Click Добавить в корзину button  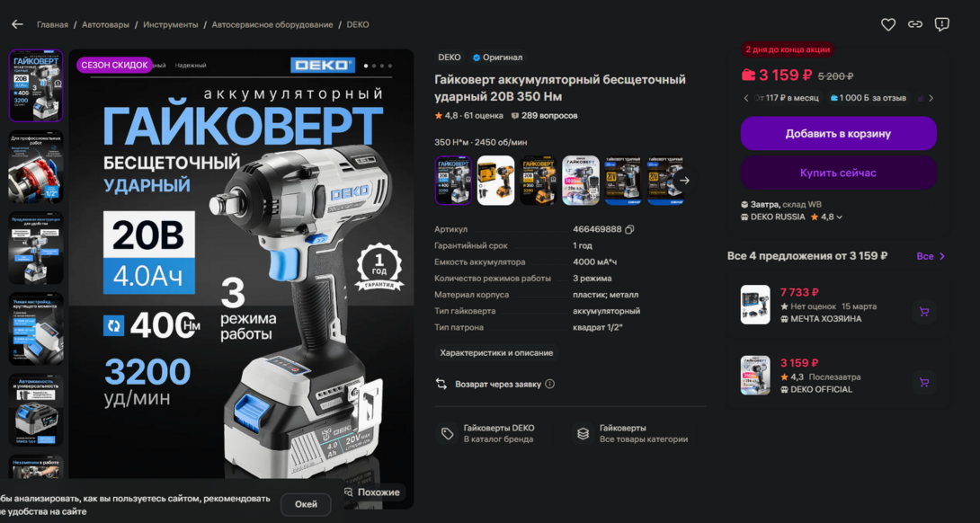click(x=838, y=134)
